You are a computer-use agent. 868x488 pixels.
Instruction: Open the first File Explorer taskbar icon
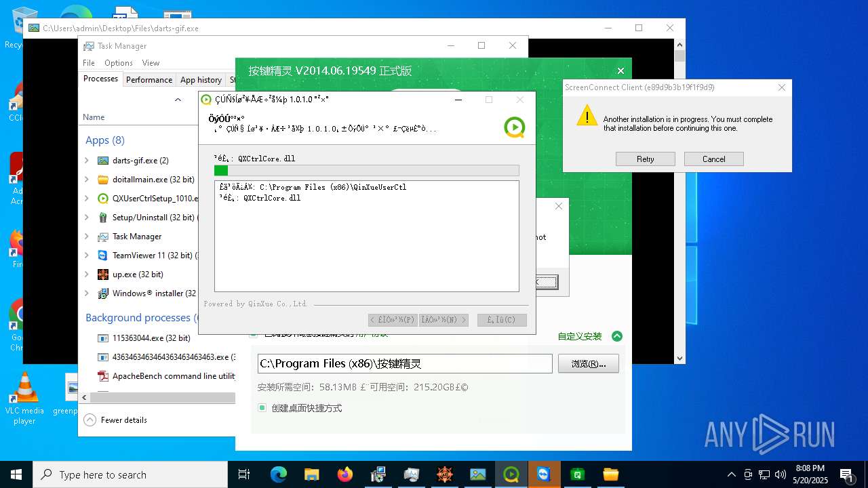click(312, 474)
